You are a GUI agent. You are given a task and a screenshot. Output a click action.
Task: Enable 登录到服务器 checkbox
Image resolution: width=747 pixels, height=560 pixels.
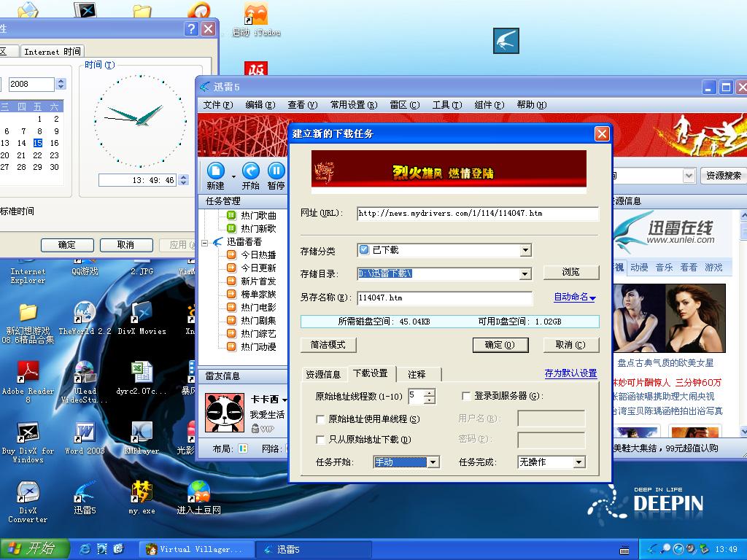pos(466,396)
